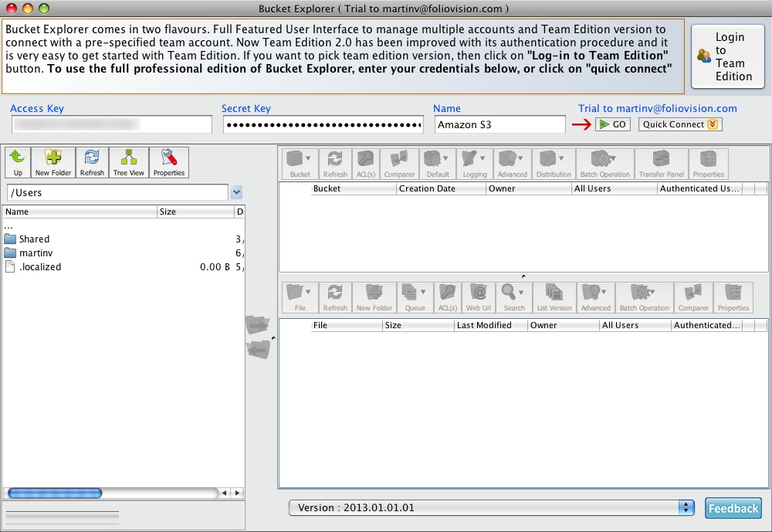Open the File toolbar menu

(300, 297)
